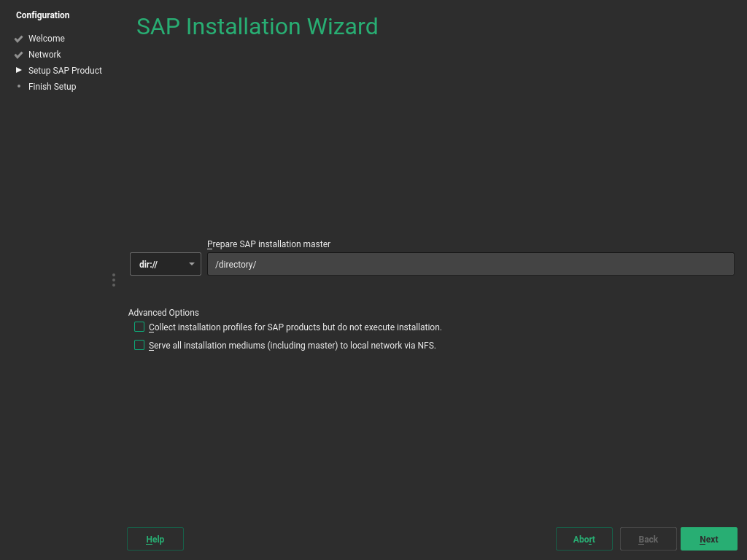The height and width of the screenshot is (560, 747).
Task: Enable serving installation mediums via NFS
Action: [x=139, y=345]
